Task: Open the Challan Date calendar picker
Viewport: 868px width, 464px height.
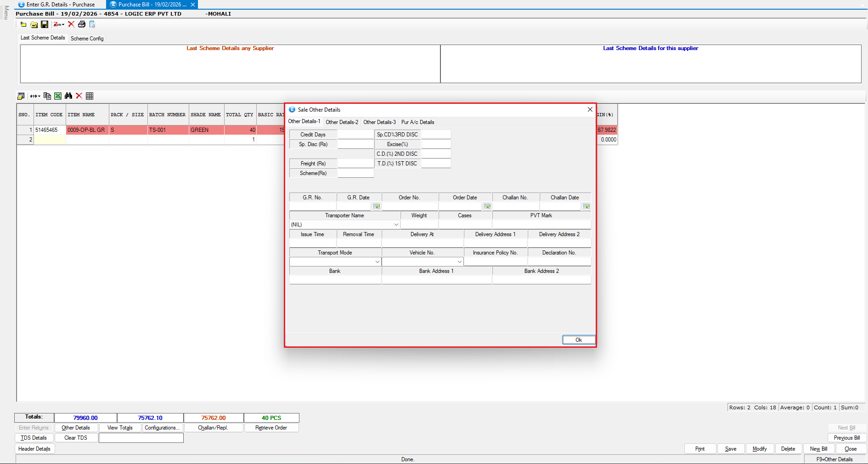Action: click(586, 206)
